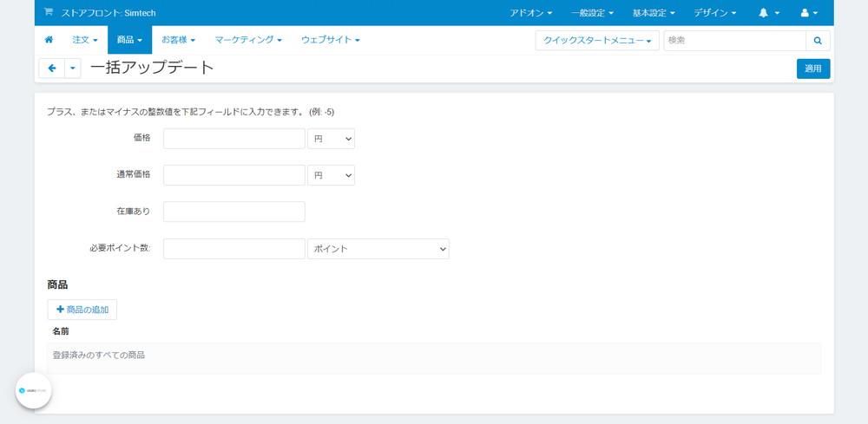868x424 pixels.
Task: Expand the クイックスタートメニュー dropdown
Action: point(597,41)
